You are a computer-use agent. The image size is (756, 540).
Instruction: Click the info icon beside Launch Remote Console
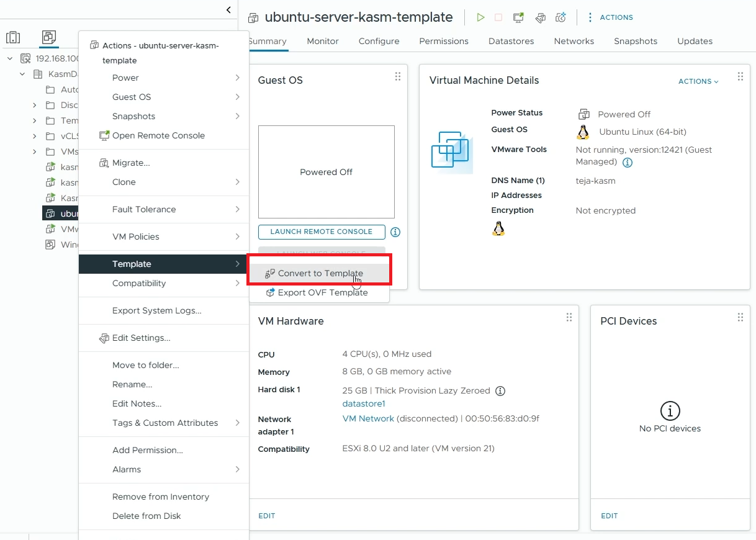395,232
